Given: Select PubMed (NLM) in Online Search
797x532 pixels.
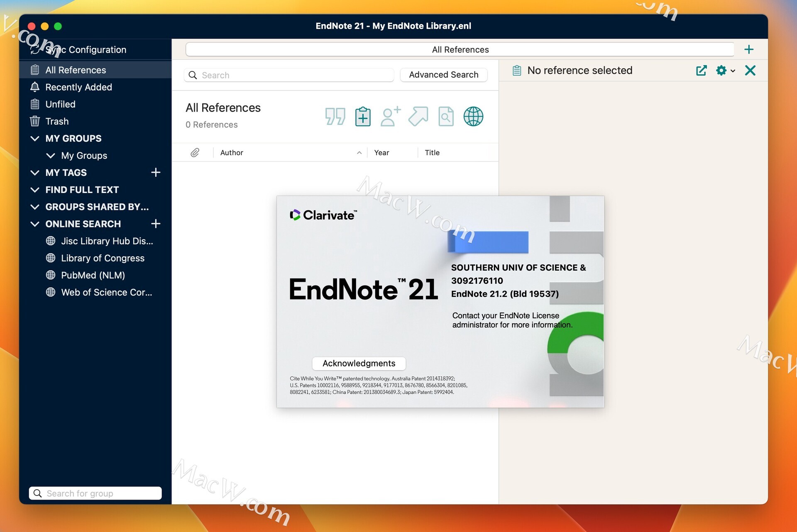Looking at the screenshot, I should (93, 275).
